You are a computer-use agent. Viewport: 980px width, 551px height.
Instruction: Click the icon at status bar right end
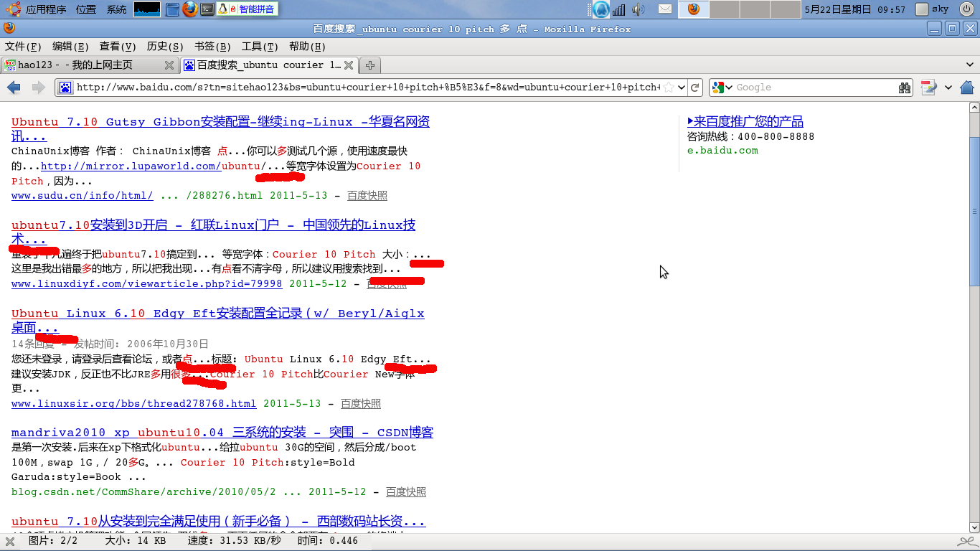pos(966,541)
